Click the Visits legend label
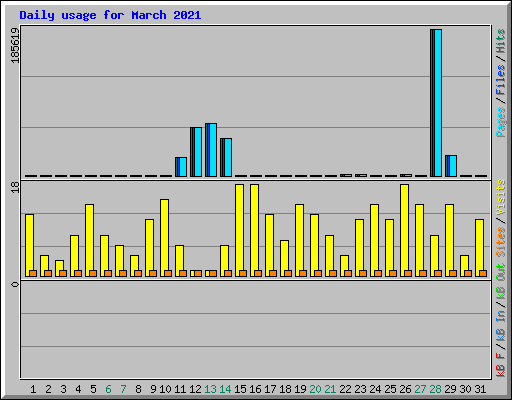This screenshot has width=512, height=400. [501, 198]
